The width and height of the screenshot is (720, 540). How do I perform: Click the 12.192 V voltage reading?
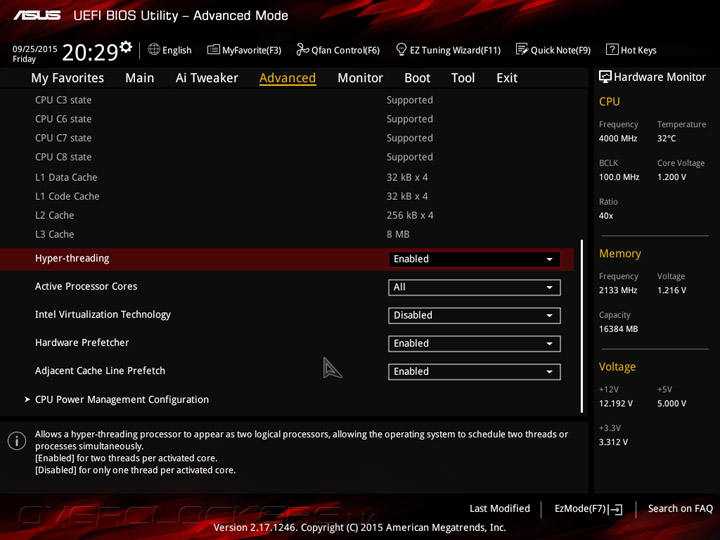(616, 404)
